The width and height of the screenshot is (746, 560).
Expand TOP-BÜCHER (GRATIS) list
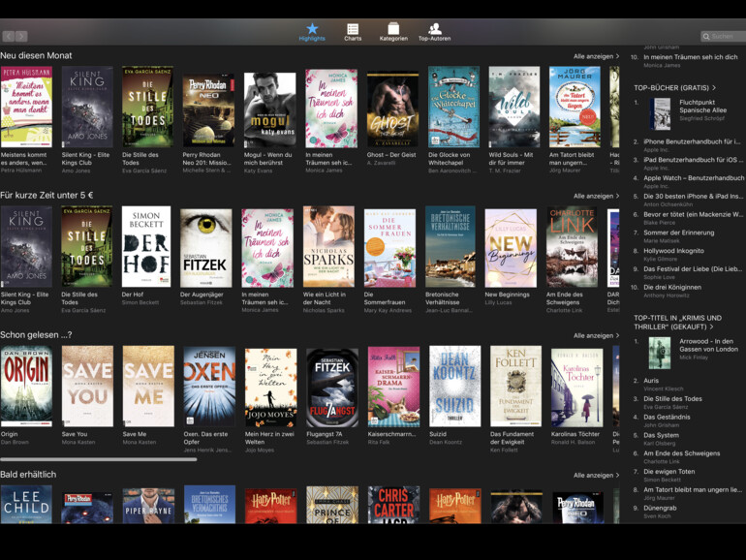[674, 87]
